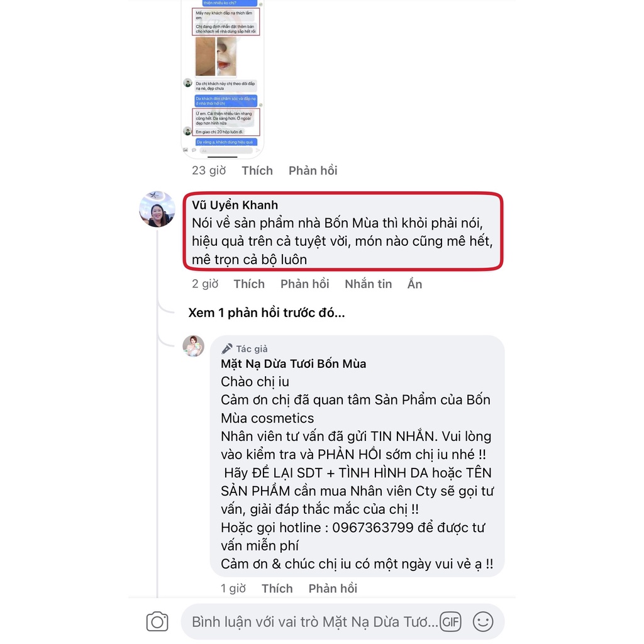
Task: Open Mặt Nạ Dừa Tươi Bốn Mùa page name
Action: (293, 364)
